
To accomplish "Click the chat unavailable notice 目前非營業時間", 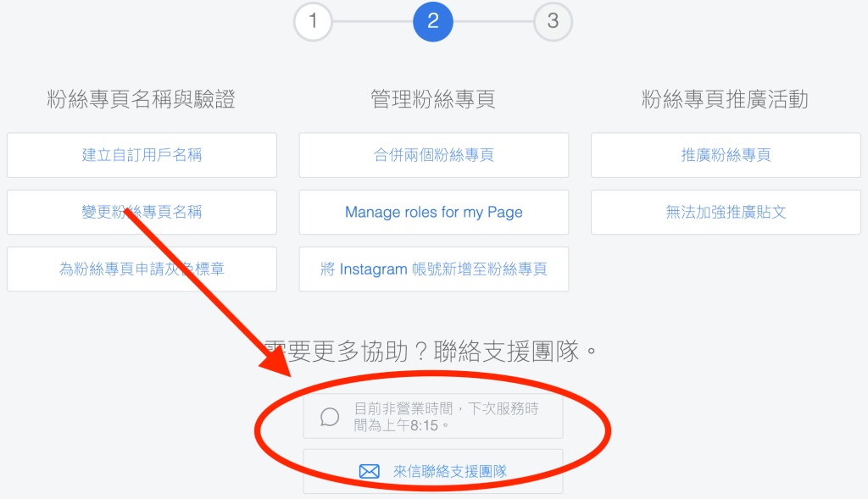I will point(433,417).
